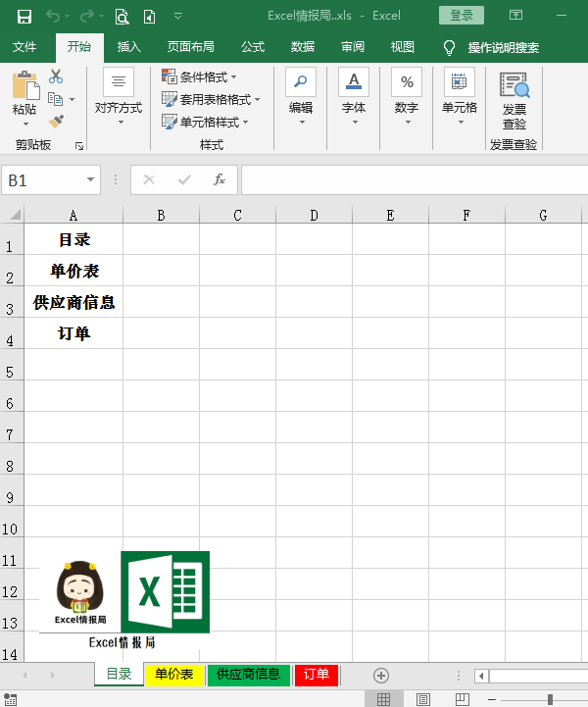Click the Cut scissors icon

[x=56, y=76]
